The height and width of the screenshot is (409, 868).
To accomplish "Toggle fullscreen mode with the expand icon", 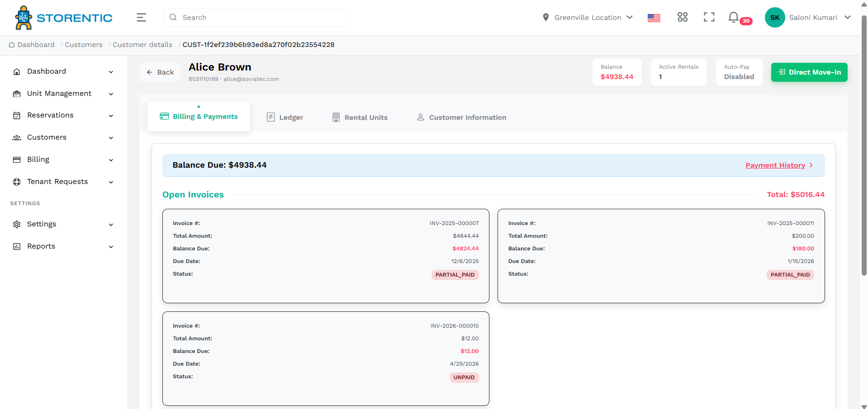I will tap(709, 17).
